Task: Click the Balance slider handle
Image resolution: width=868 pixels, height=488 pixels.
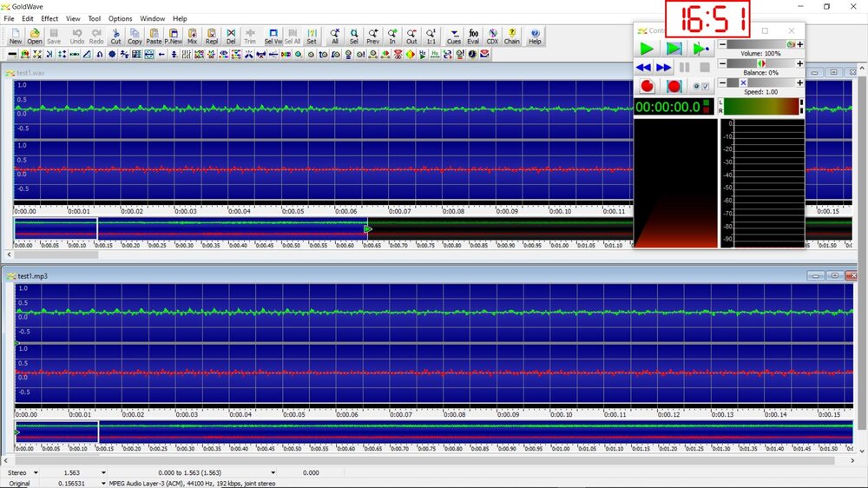Action: (x=761, y=63)
